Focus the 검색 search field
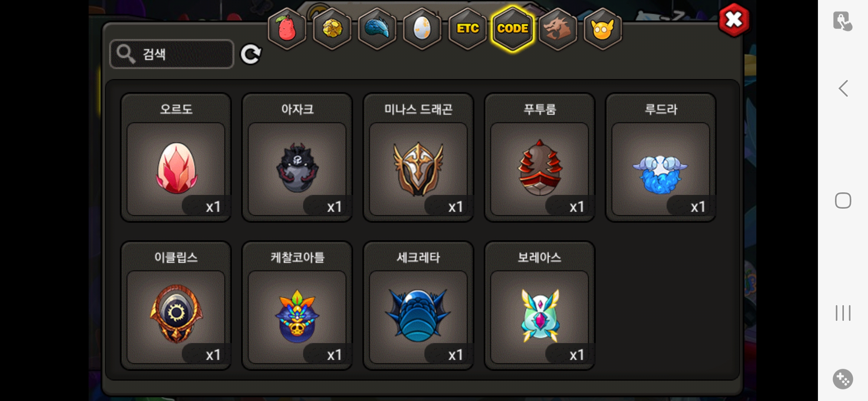The image size is (868, 401). tap(172, 54)
